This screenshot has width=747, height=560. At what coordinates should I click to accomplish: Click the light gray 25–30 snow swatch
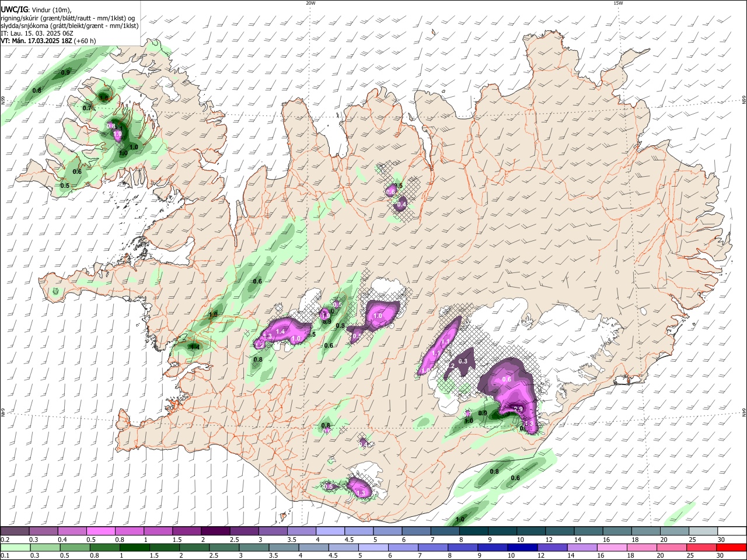(704, 531)
